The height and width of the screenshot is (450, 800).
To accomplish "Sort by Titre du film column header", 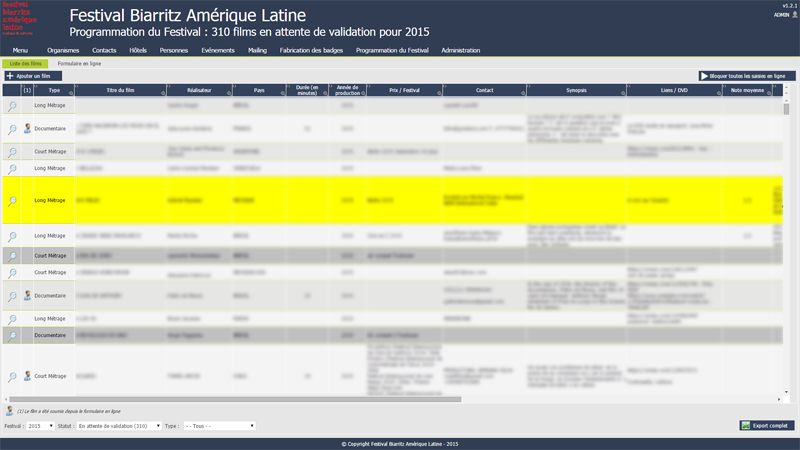I will 120,90.
